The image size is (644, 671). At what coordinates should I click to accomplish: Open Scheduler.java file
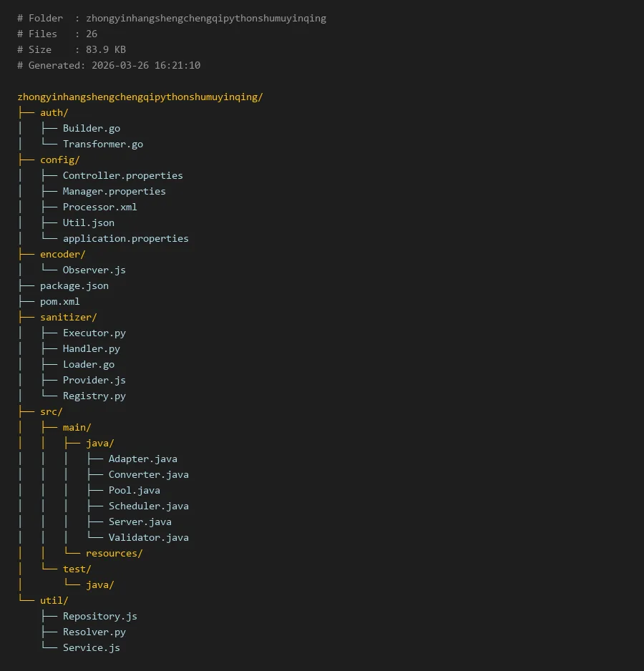(x=148, y=506)
